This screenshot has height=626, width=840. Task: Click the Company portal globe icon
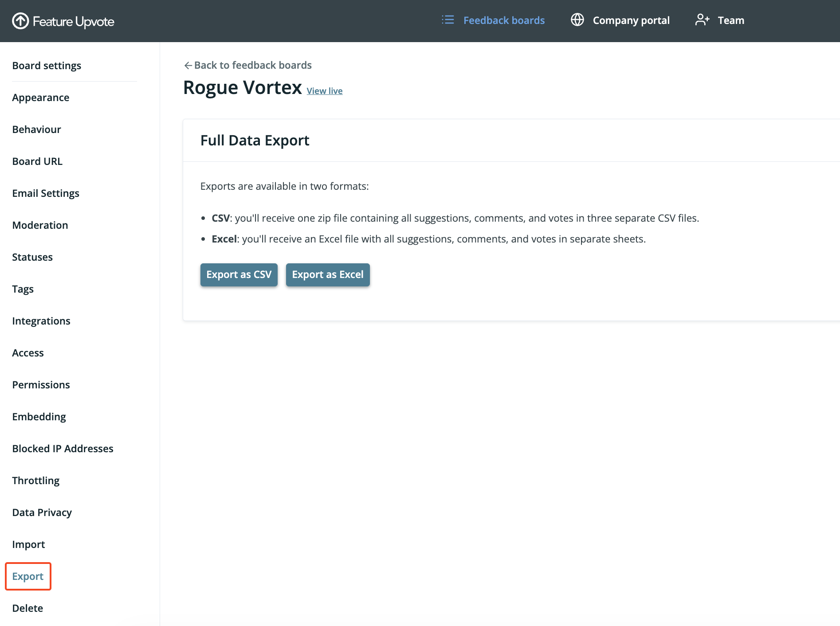(x=577, y=20)
